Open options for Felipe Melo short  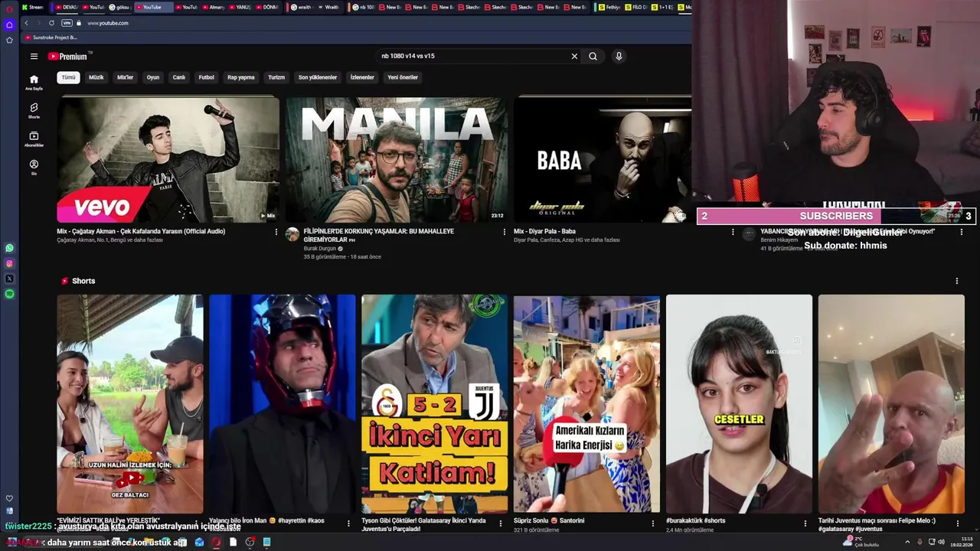pyautogui.click(x=958, y=523)
